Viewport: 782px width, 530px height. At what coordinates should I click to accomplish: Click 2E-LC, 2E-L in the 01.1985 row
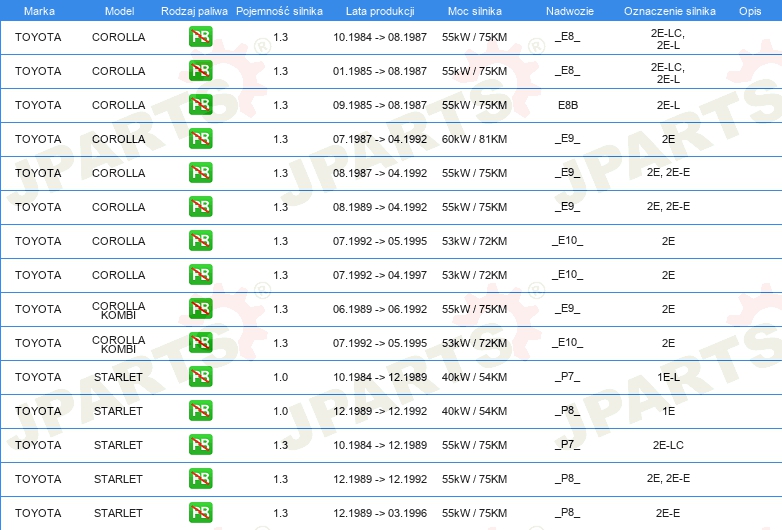click(668, 73)
